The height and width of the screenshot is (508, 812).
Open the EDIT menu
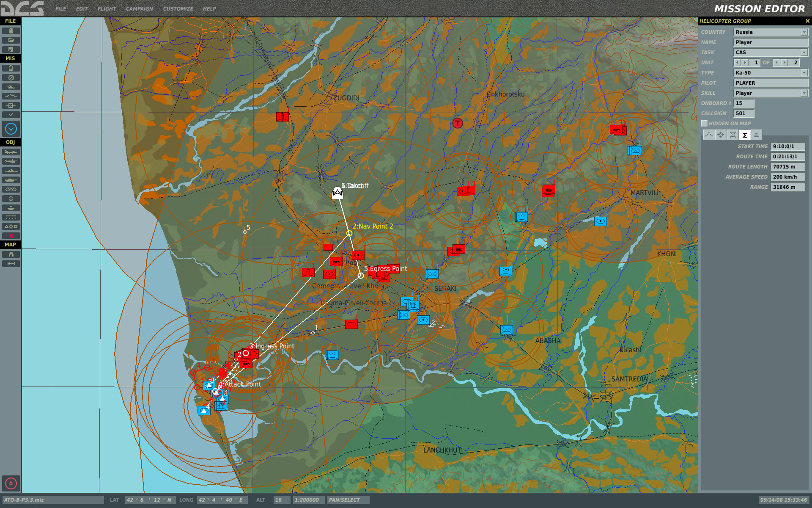tap(82, 8)
